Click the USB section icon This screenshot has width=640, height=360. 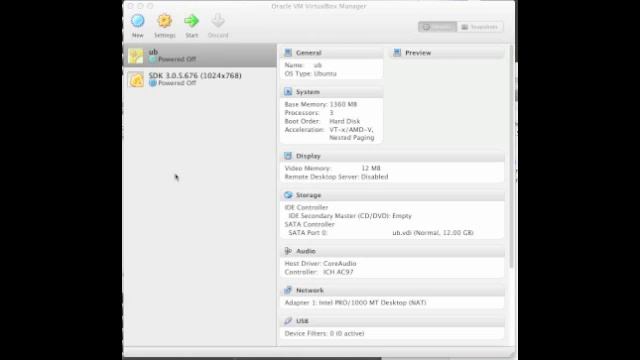coord(288,321)
